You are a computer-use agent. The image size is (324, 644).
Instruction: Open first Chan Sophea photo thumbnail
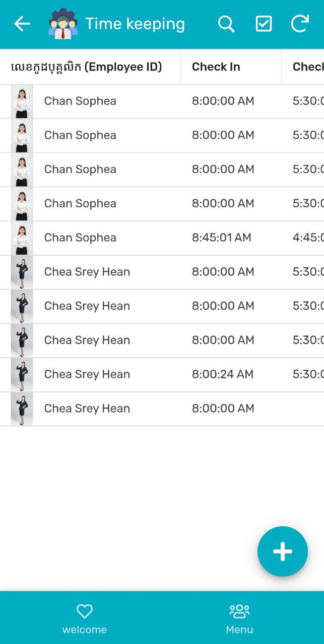(22, 101)
